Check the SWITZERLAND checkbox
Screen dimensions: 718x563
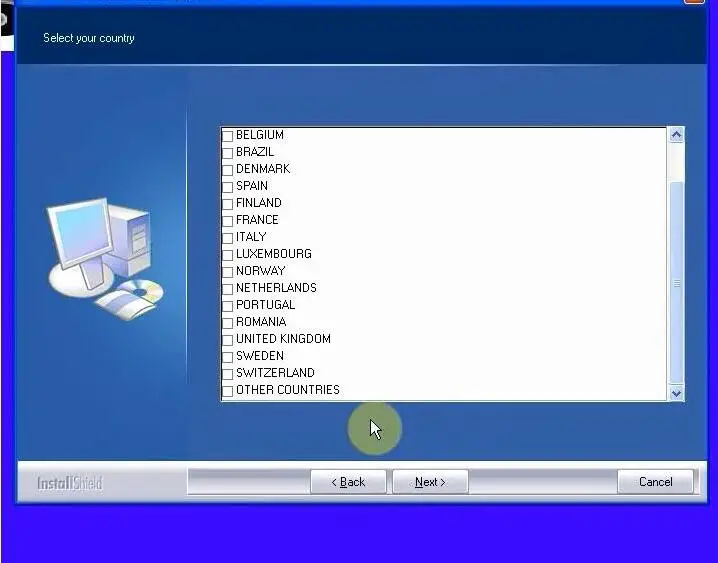[228, 374]
